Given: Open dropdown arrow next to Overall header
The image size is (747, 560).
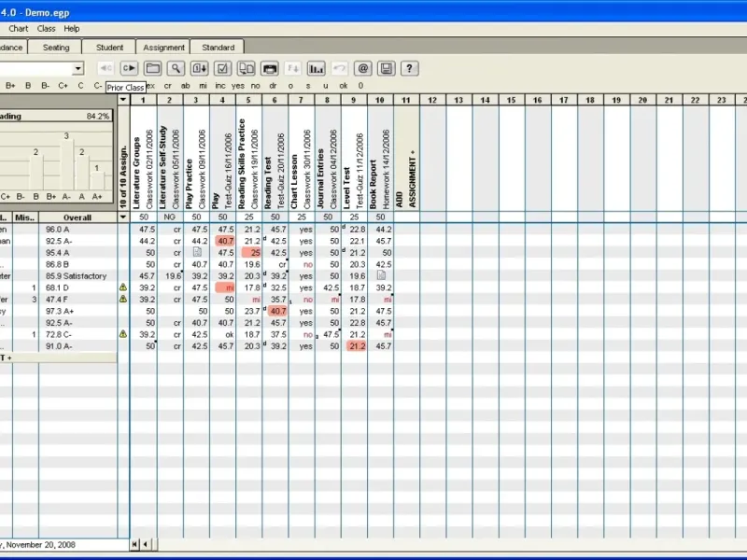Looking at the screenshot, I should pos(123,217).
